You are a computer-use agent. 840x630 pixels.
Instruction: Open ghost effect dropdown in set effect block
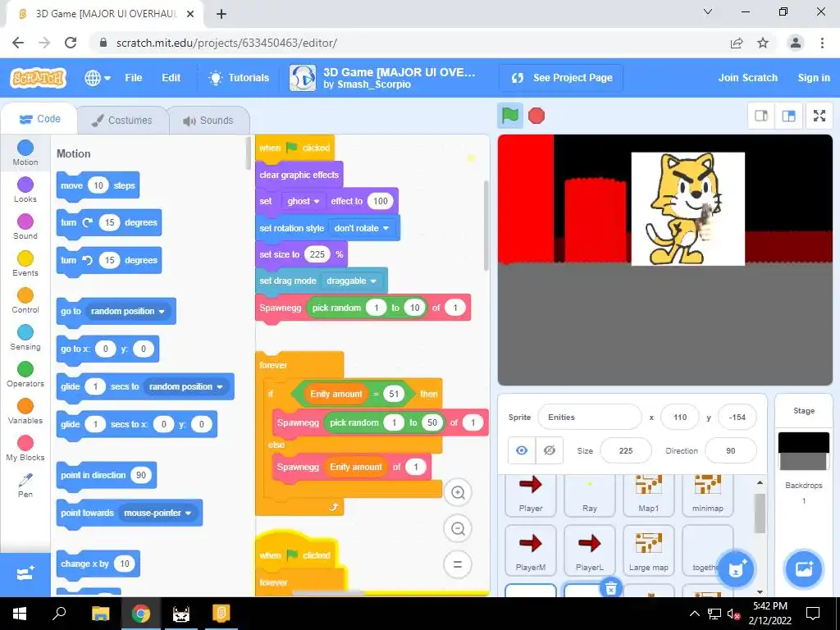(304, 202)
